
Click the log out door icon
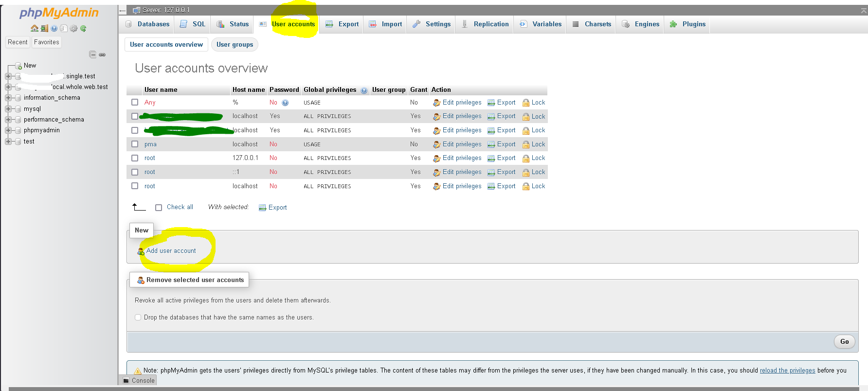pyautogui.click(x=44, y=29)
